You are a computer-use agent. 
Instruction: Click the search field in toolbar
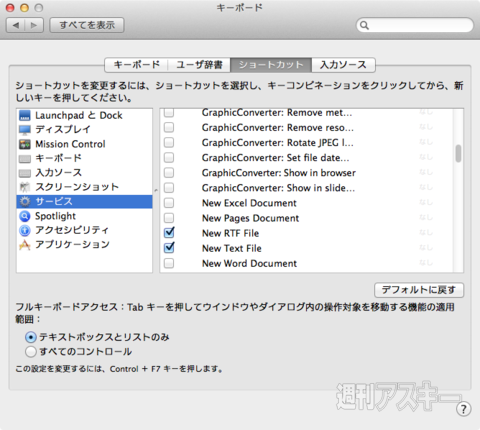[x=415, y=25]
